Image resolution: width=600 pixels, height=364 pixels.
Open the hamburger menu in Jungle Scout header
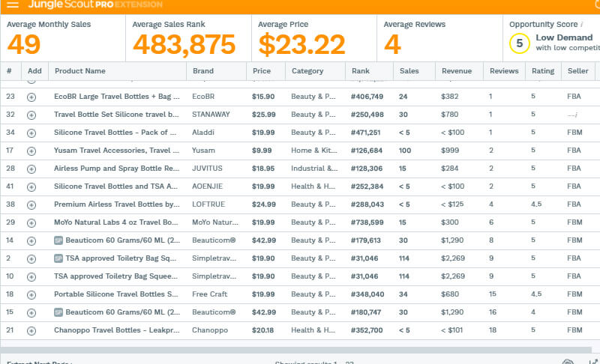(12, 5)
